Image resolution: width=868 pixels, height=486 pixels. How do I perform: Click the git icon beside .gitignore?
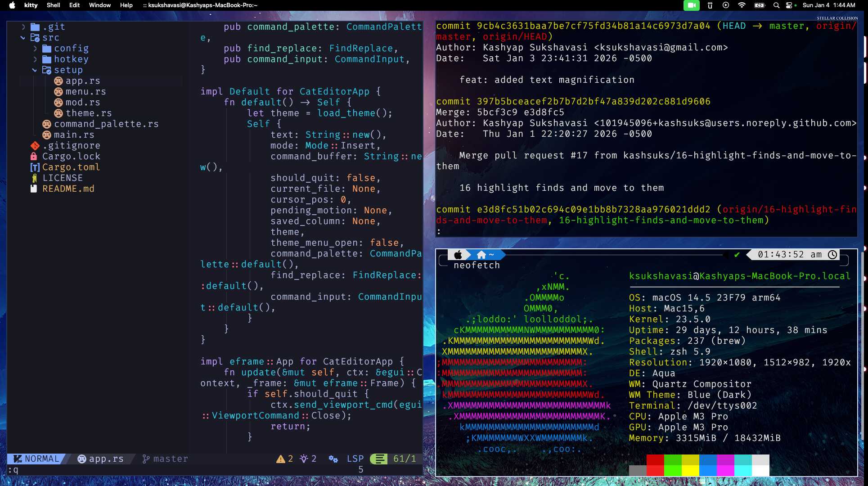click(x=35, y=146)
